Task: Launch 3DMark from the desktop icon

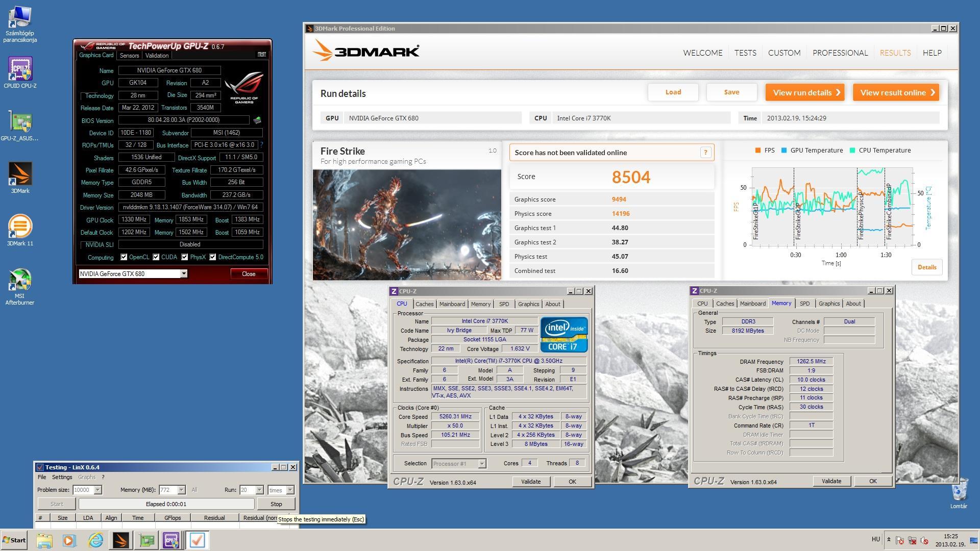Action: click(20, 178)
